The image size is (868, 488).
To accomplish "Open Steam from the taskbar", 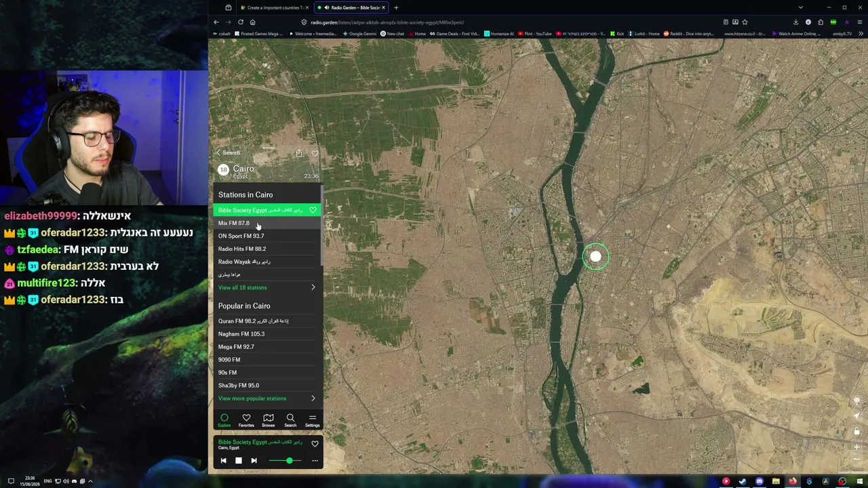I will tap(743, 481).
